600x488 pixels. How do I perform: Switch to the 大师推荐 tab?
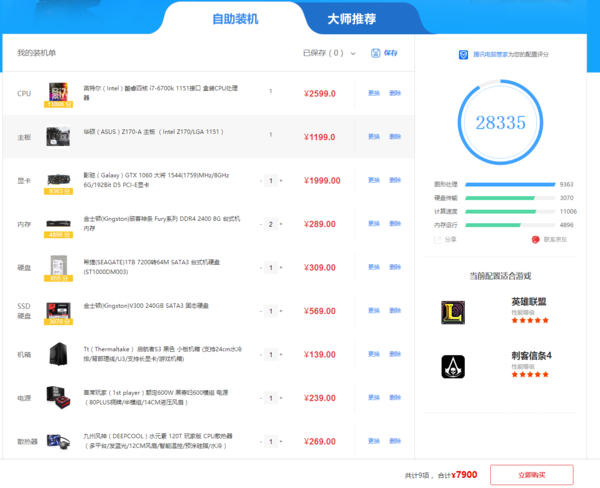point(351,19)
